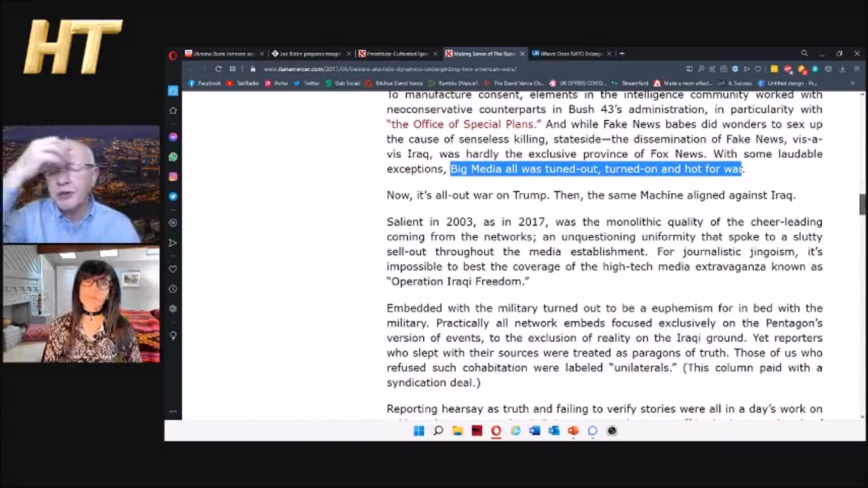Open Windows Start button on taskbar
868x488 pixels.
(x=419, y=430)
